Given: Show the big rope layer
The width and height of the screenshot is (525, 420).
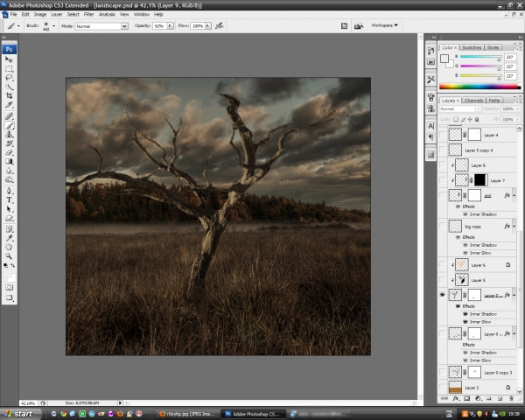Looking at the screenshot, I should point(442,227).
